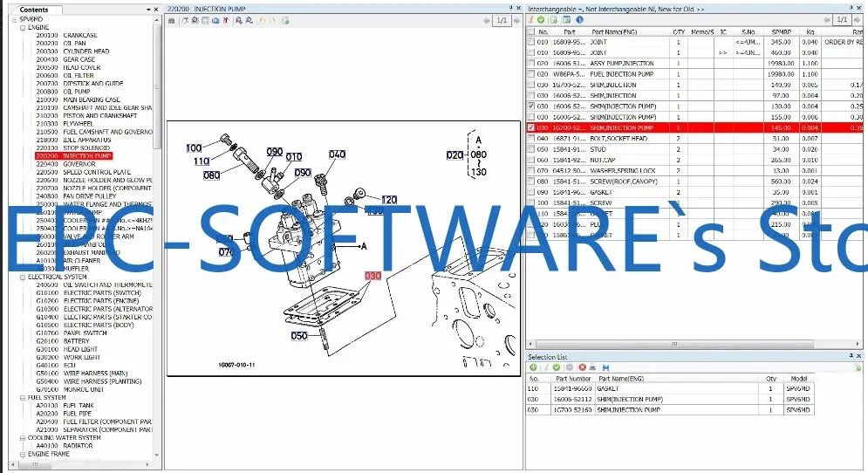Zoom out of the diagram
The width and height of the screenshot is (868, 473).
click(x=249, y=20)
